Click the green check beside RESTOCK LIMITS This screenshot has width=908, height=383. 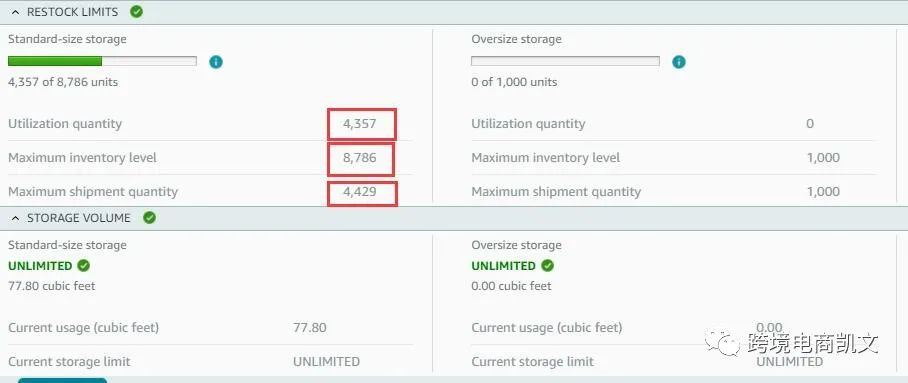(x=136, y=12)
